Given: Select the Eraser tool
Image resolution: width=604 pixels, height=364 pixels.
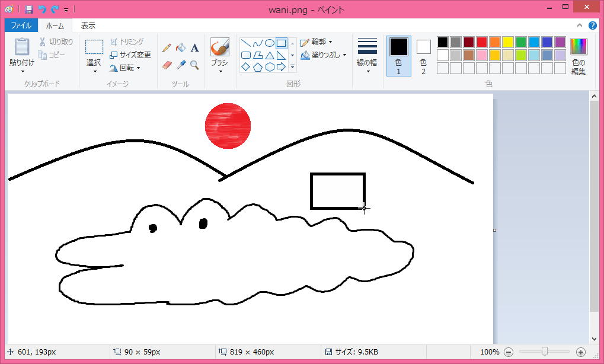Looking at the screenshot, I should (x=167, y=65).
